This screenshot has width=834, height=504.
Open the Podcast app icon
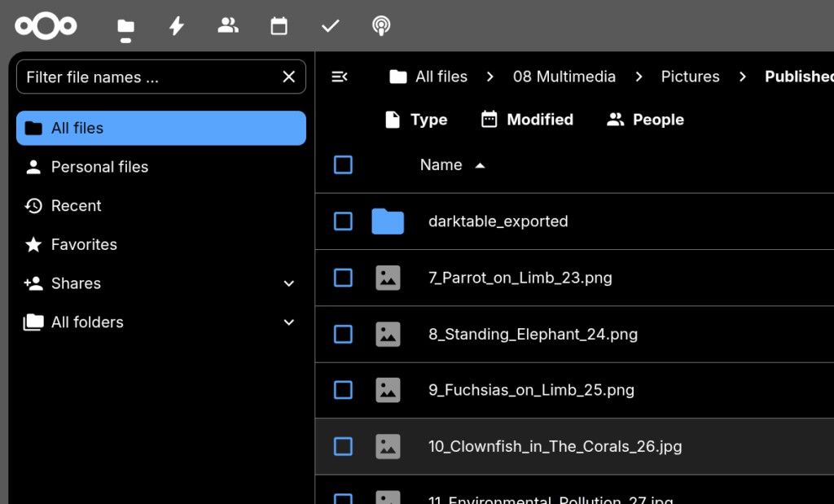click(380, 26)
